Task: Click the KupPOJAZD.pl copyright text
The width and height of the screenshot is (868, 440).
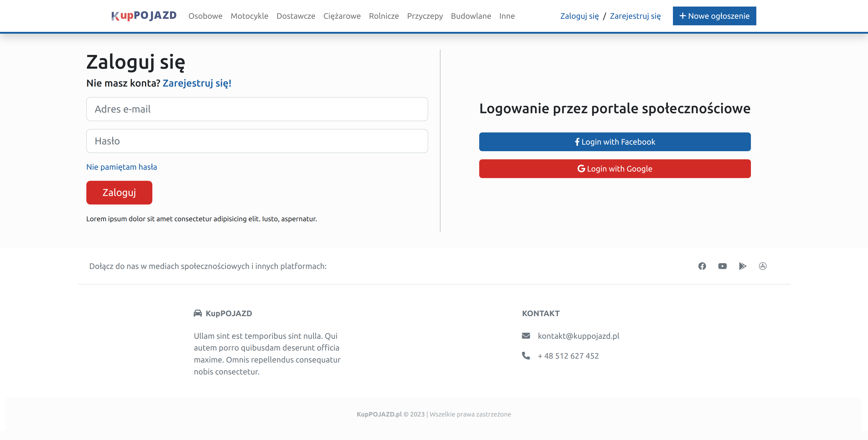Action: pyautogui.click(x=434, y=414)
